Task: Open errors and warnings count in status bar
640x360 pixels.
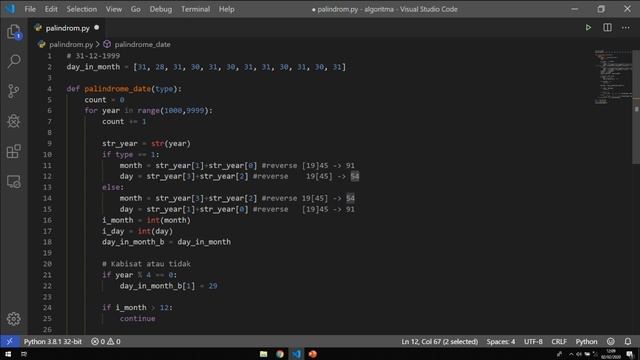Action: 106,341
